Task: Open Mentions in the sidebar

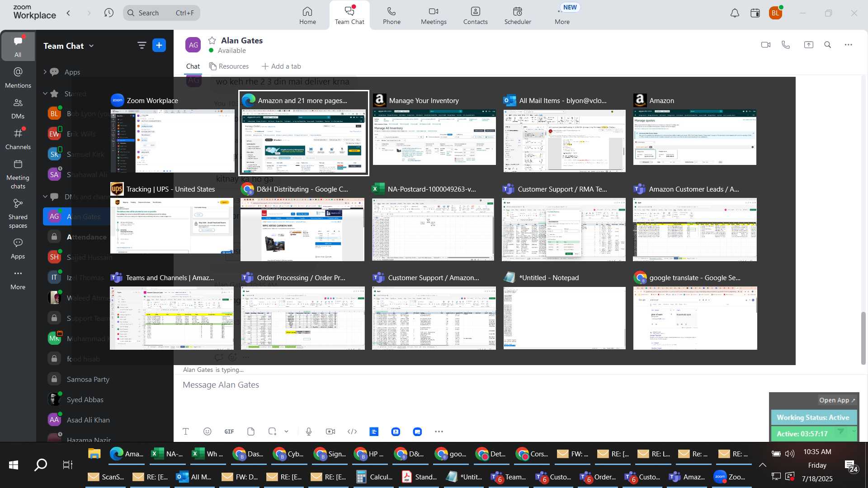Action: point(18,77)
